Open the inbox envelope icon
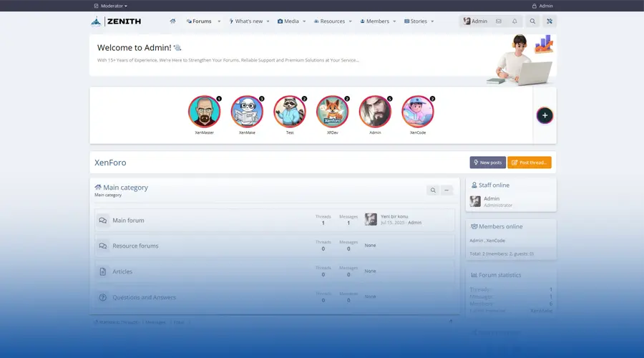 499,21
